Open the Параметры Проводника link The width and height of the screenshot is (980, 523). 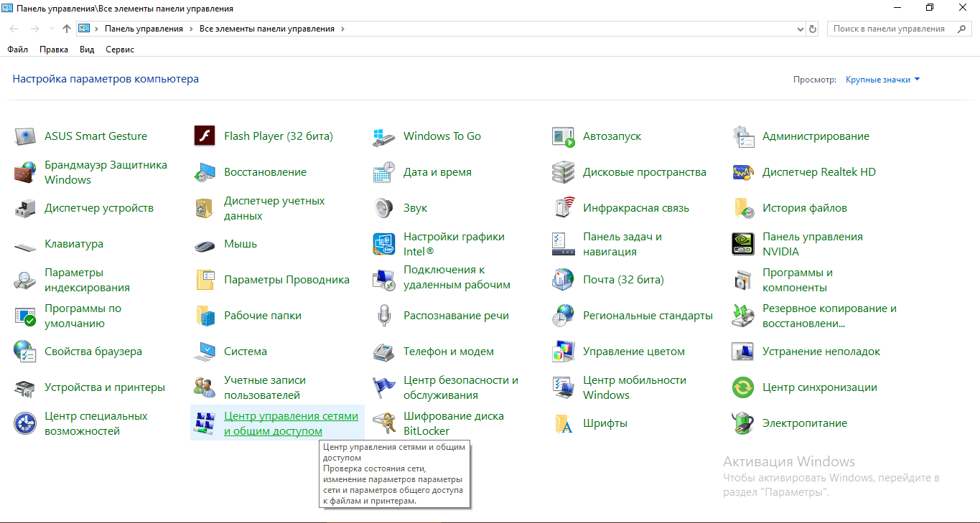tap(286, 280)
